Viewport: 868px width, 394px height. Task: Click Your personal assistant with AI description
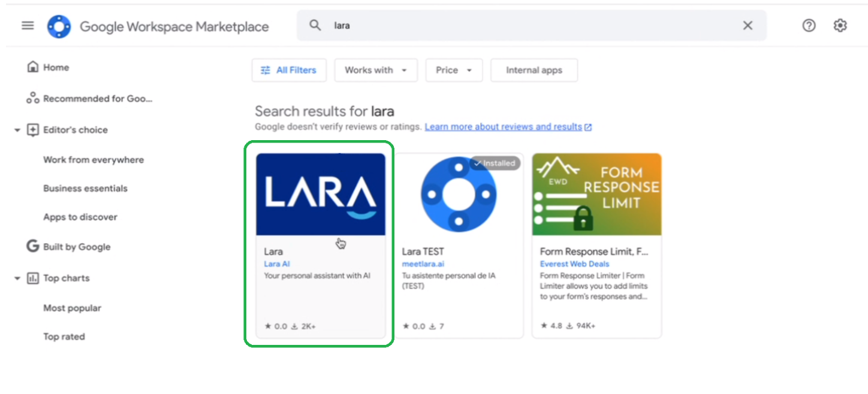tap(317, 276)
